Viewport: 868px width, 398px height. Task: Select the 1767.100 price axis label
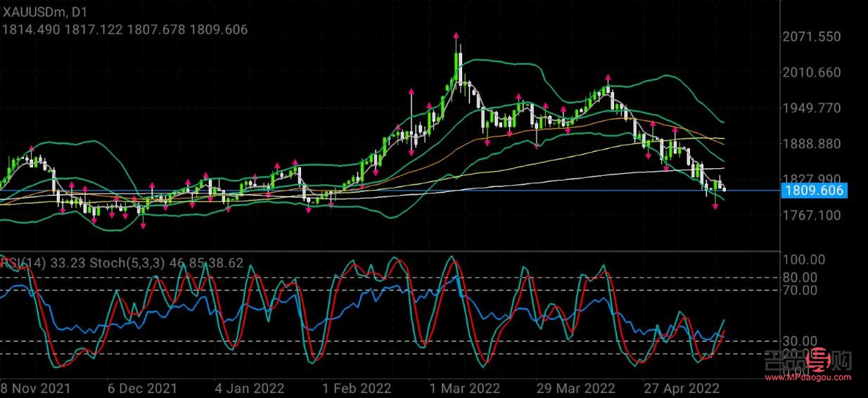(811, 214)
